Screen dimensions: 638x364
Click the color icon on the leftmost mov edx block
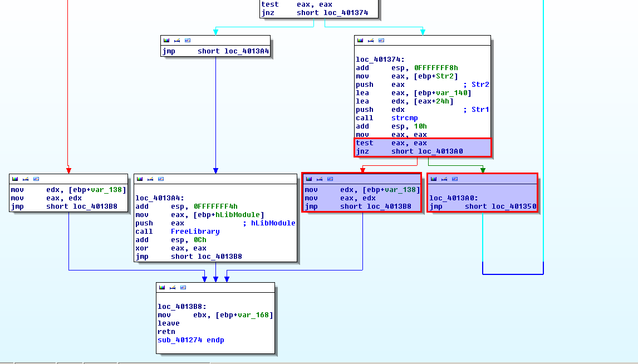(x=14, y=179)
